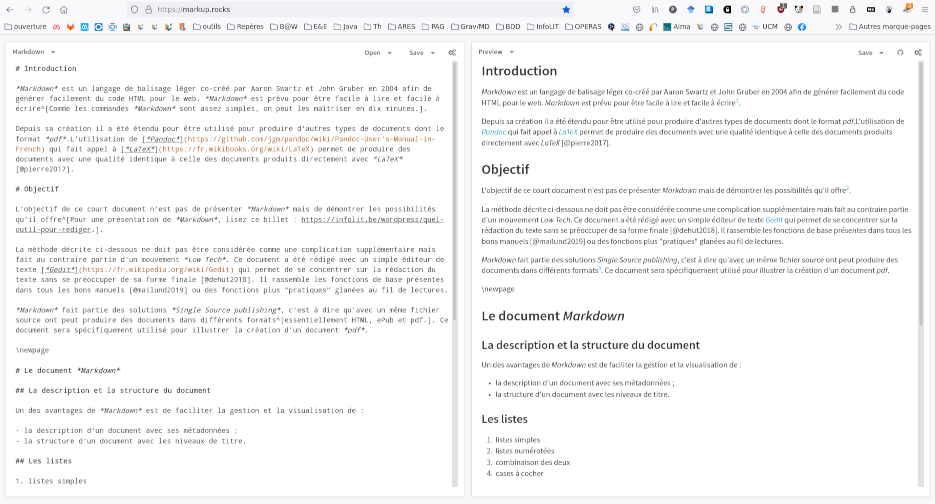This screenshot has width=935, height=504.
Task: Click the orange open access extension icon
Action: click(x=763, y=10)
